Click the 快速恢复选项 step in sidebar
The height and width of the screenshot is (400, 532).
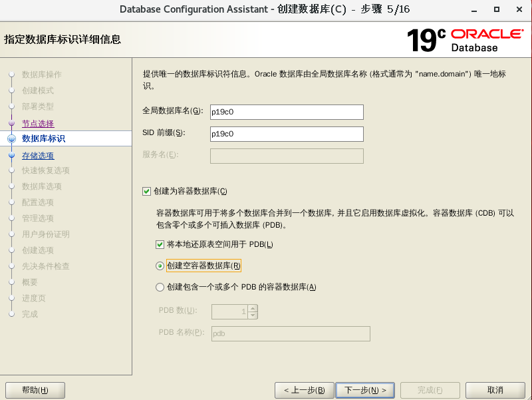coord(46,170)
